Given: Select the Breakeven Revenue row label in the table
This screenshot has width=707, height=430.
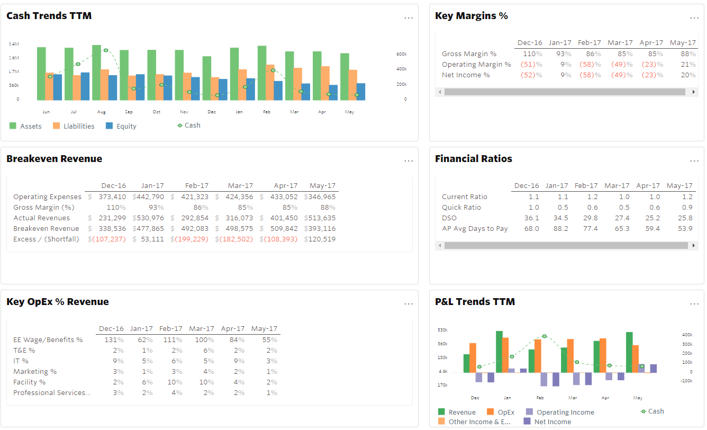Looking at the screenshot, I should (46, 229).
